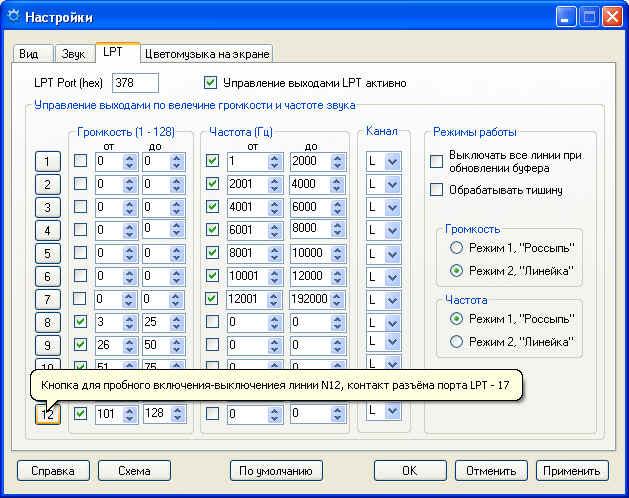Viewport: 629px width, 498px height.
Task: Check the volume checkbox for row 1
Action: pyautogui.click(x=80, y=161)
